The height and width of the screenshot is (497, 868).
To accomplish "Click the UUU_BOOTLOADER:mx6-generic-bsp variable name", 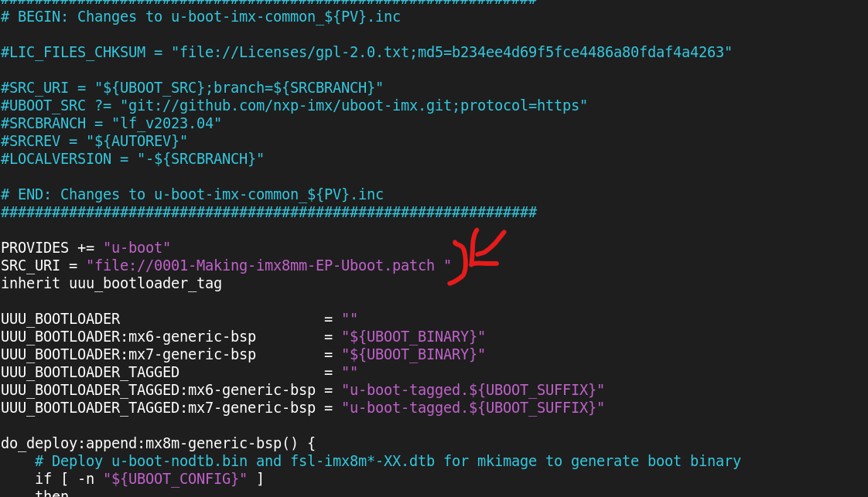I will tap(128, 337).
